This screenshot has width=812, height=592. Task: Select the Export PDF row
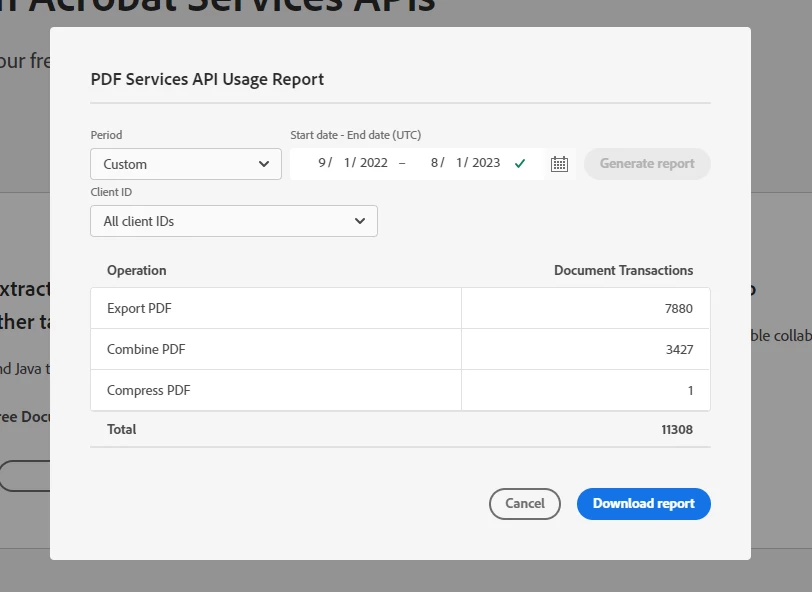400,308
